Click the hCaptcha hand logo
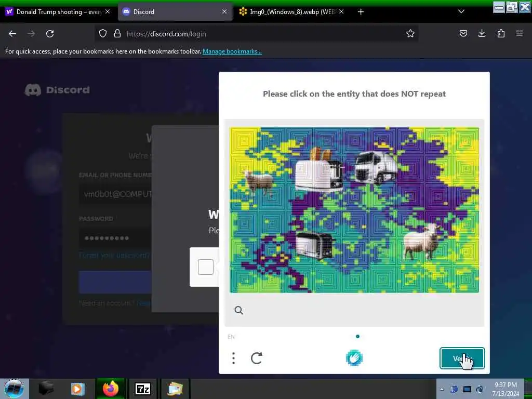The image size is (532, 399). (354, 358)
